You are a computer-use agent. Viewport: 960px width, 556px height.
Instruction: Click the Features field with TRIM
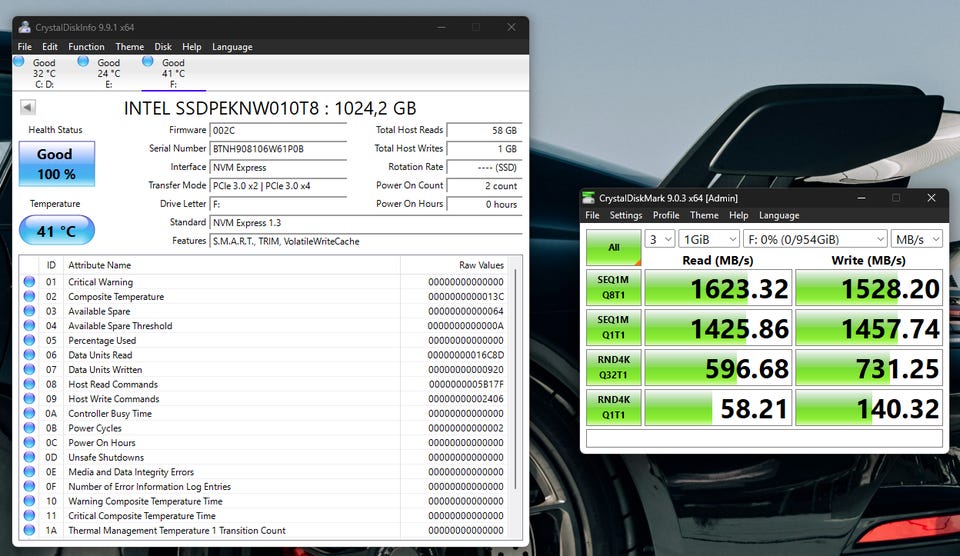click(x=366, y=241)
